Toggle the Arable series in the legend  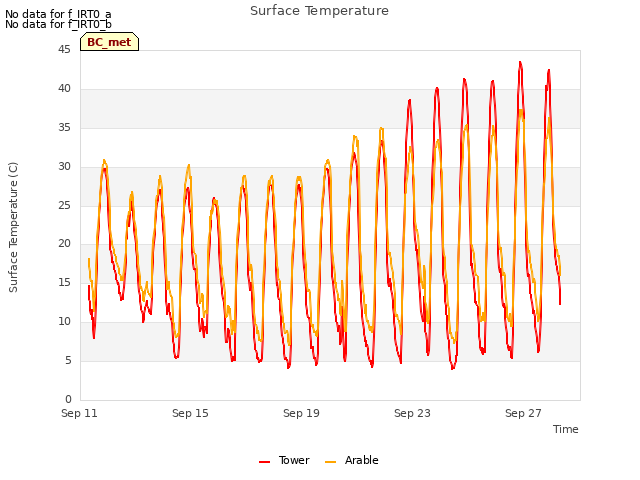(x=351, y=460)
